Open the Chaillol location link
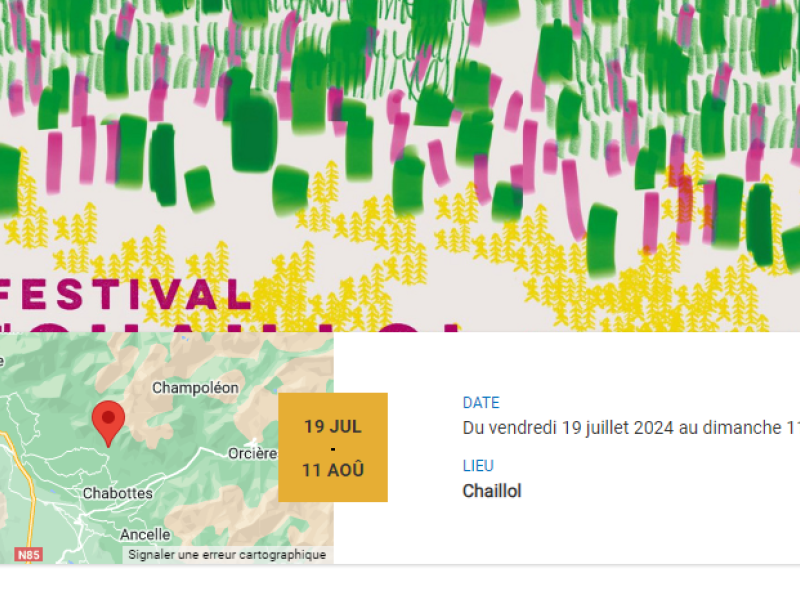This screenshot has height=600, width=800. pyautogui.click(x=492, y=491)
